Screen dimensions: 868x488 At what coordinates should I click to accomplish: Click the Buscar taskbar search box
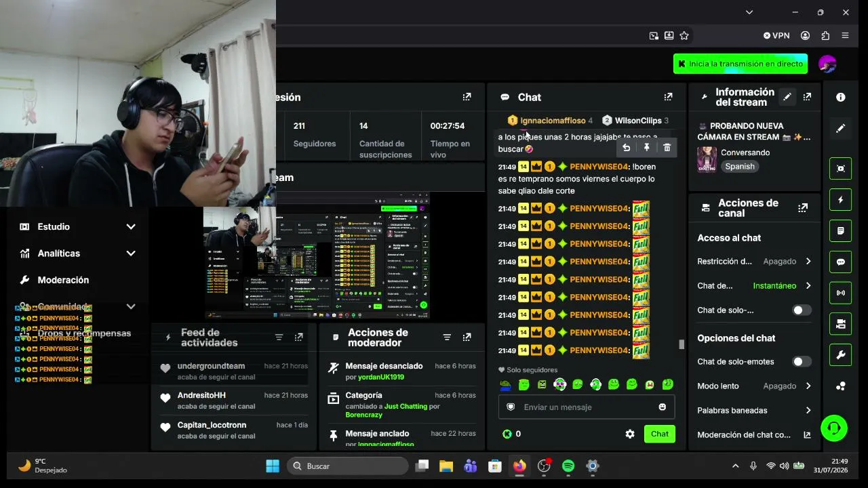[347, 466]
